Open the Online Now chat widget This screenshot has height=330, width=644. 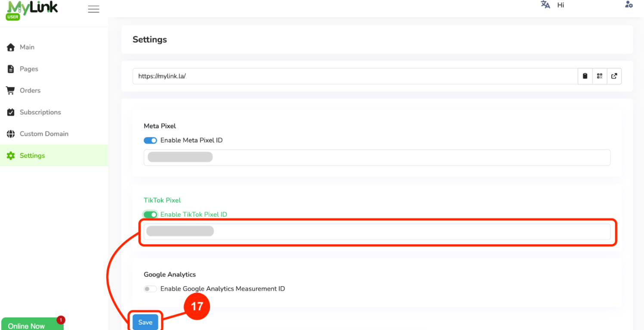[32, 325]
